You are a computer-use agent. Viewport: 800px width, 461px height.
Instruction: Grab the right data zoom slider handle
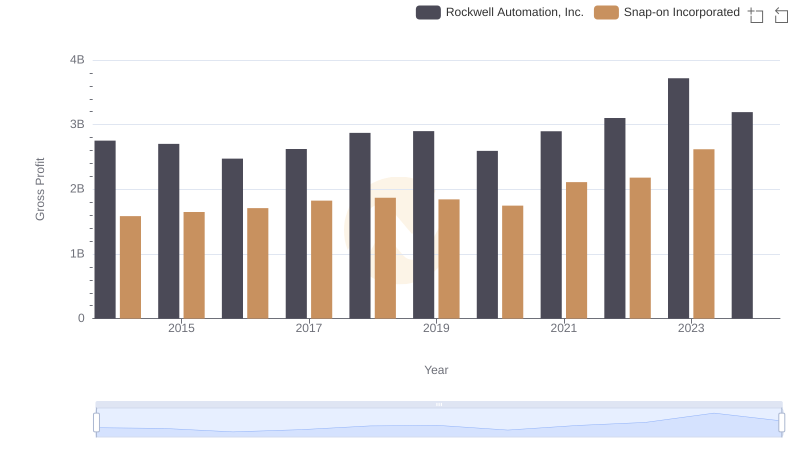781,422
